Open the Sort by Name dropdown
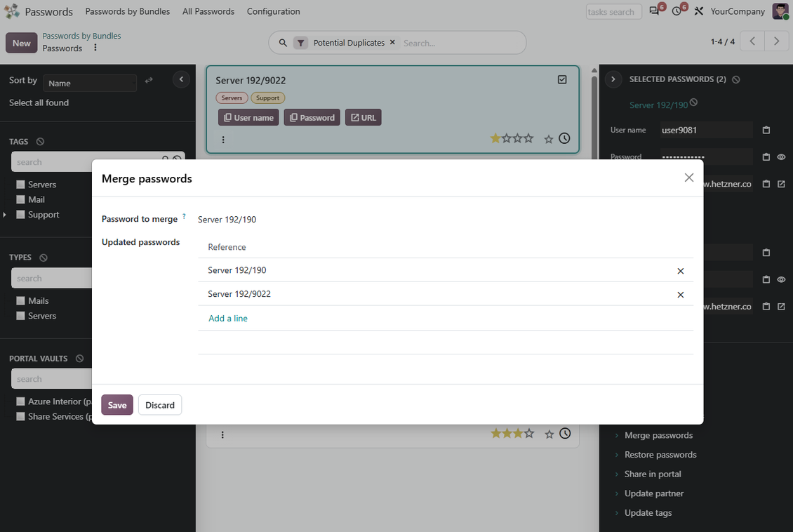 (x=90, y=84)
